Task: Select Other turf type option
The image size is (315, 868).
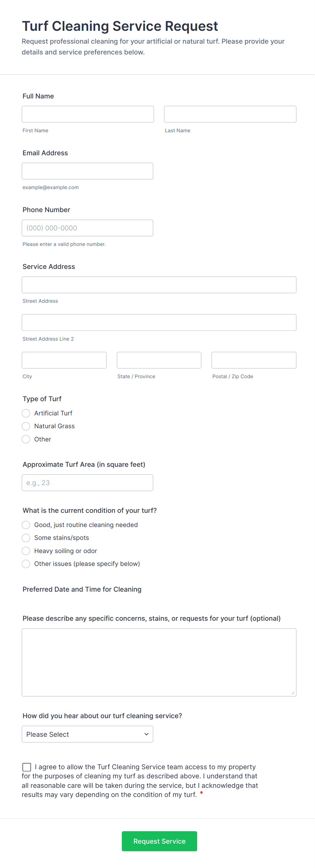Action: pyautogui.click(x=26, y=439)
